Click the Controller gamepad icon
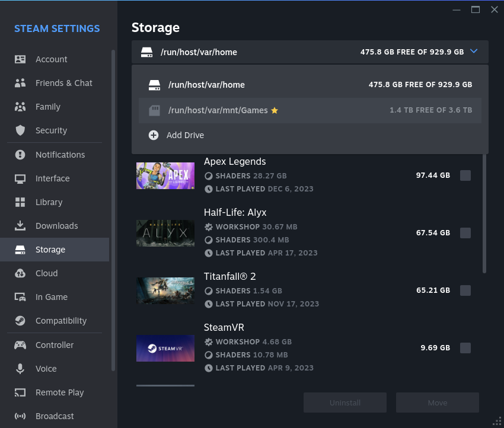Viewport: 504px width, 428px height. point(20,345)
